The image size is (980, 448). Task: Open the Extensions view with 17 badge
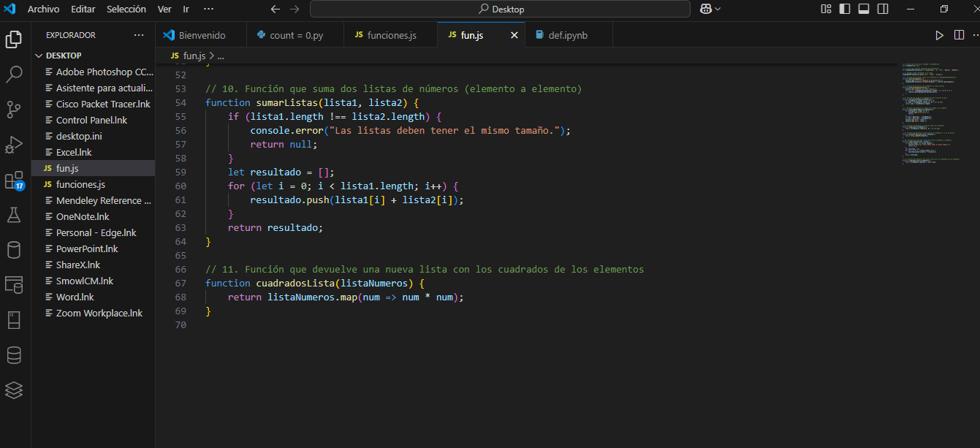pos(14,181)
